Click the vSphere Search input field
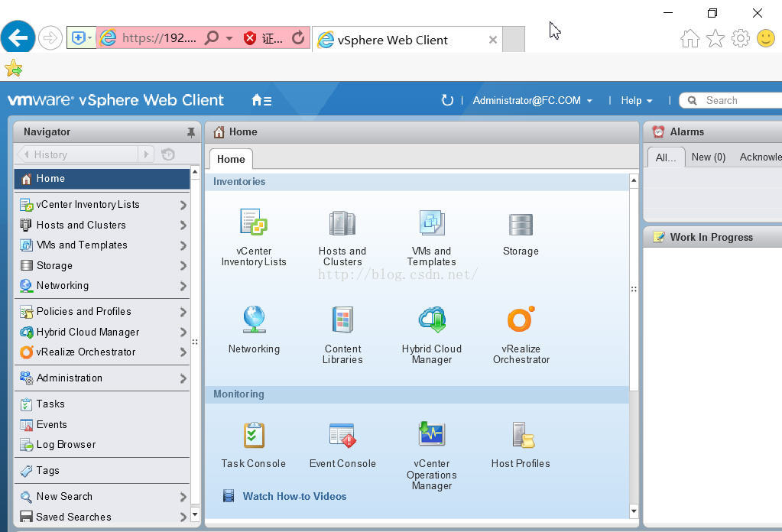The image size is (782, 532). (731, 101)
